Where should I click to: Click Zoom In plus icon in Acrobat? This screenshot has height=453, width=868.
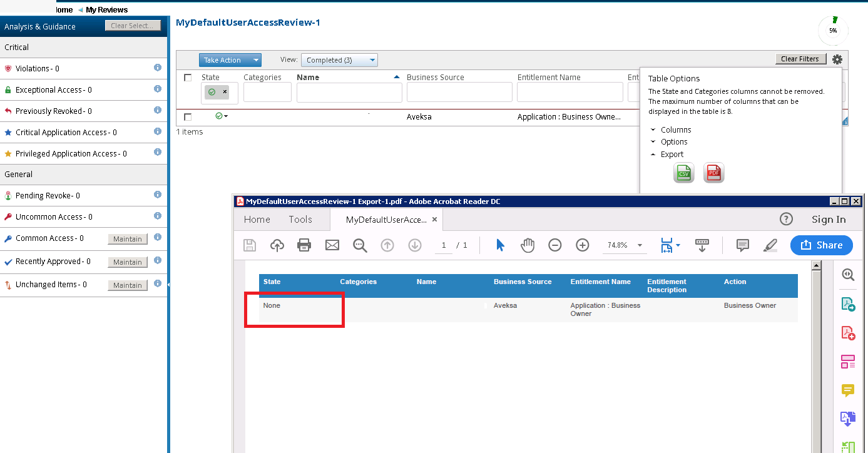pos(583,245)
